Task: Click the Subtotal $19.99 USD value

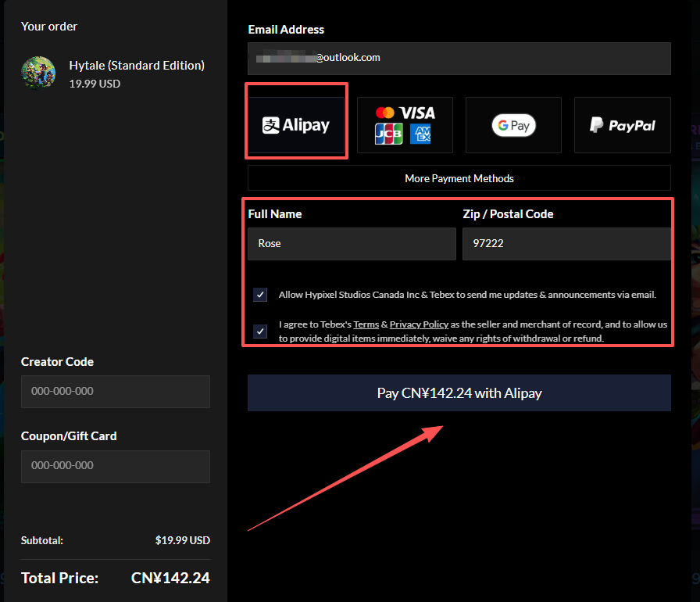Action: pyautogui.click(x=182, y=540)
